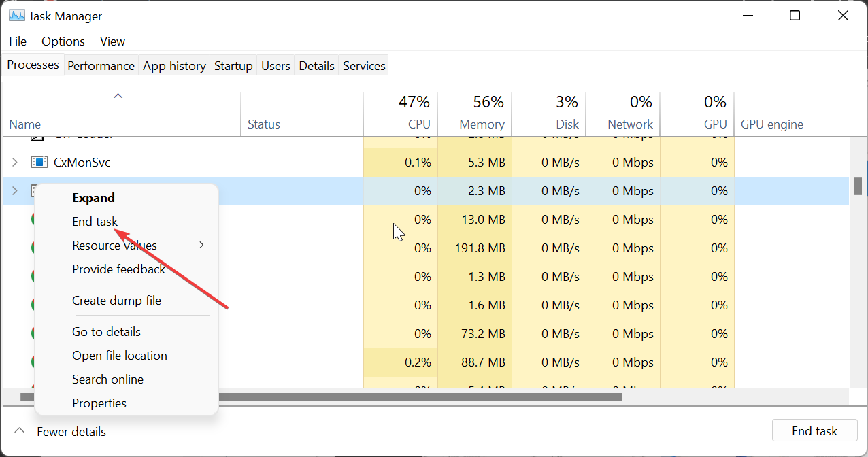
Task: Sort by the Disk column header
Action: 549,114
